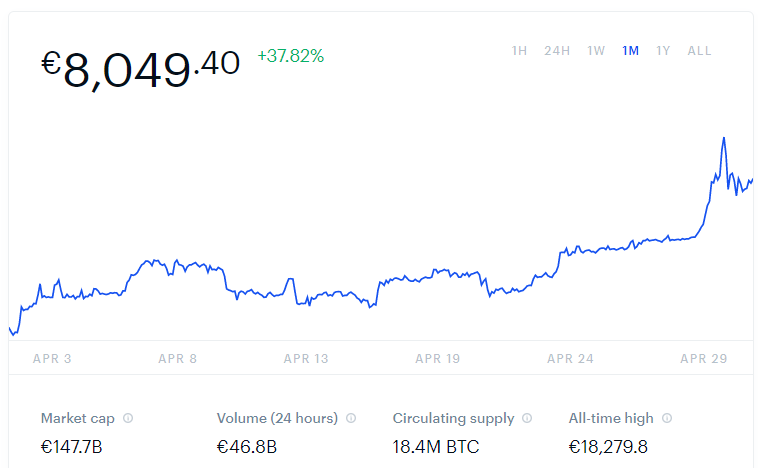Open the Volume (24 hours) info icon
Screen dimensions: 758x468
click(351, 418)
